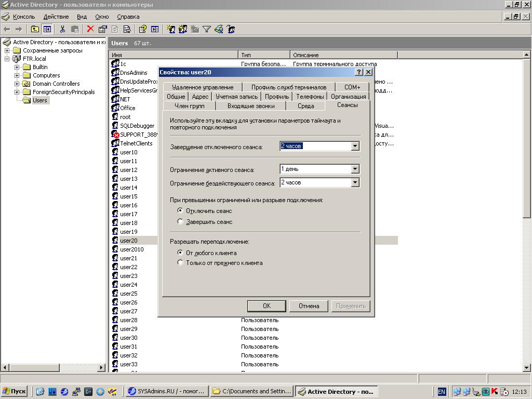Click the OK button
The image size is (532, 399).
267,305
